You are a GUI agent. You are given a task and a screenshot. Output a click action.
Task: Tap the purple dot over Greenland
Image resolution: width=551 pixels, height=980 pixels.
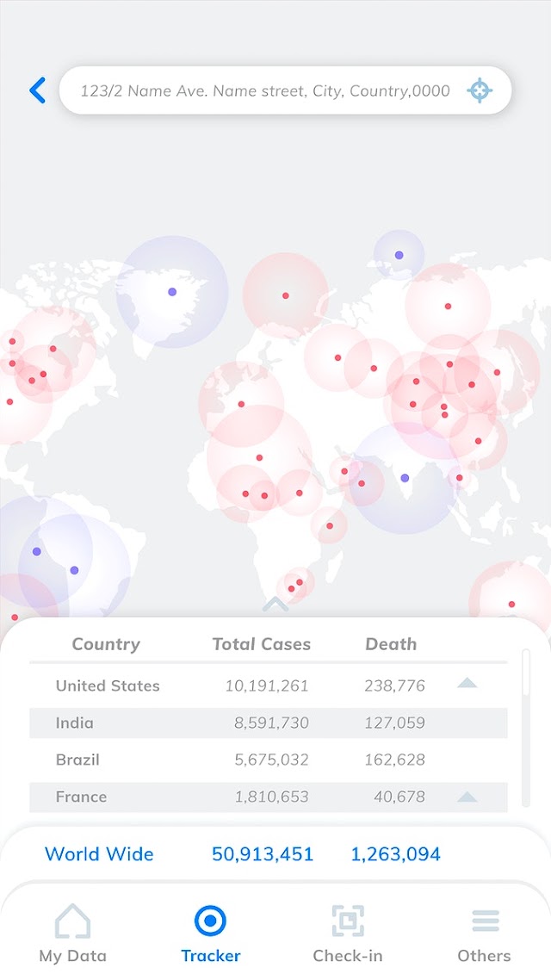click(172, 292)
